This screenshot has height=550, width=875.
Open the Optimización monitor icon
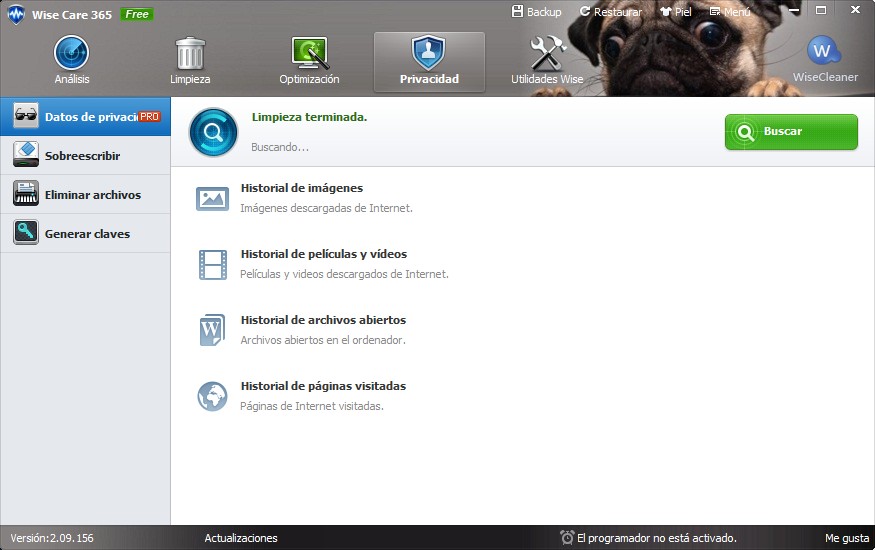[309, 53]
